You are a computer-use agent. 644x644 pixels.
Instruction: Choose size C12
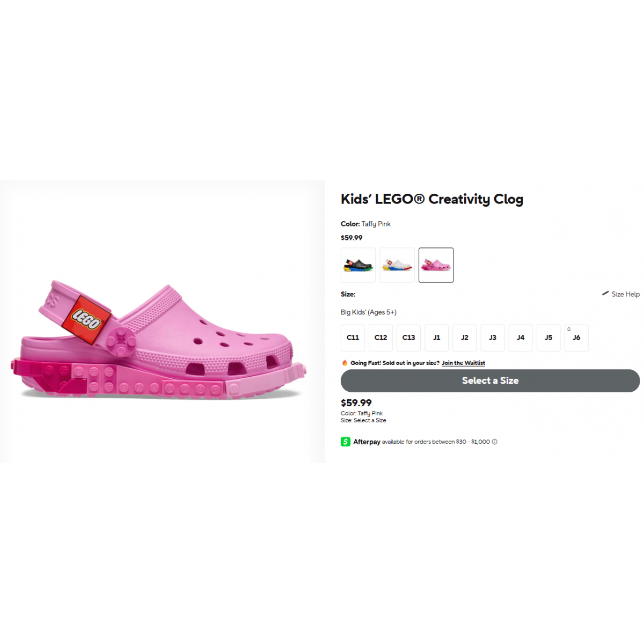coord(380,338)
